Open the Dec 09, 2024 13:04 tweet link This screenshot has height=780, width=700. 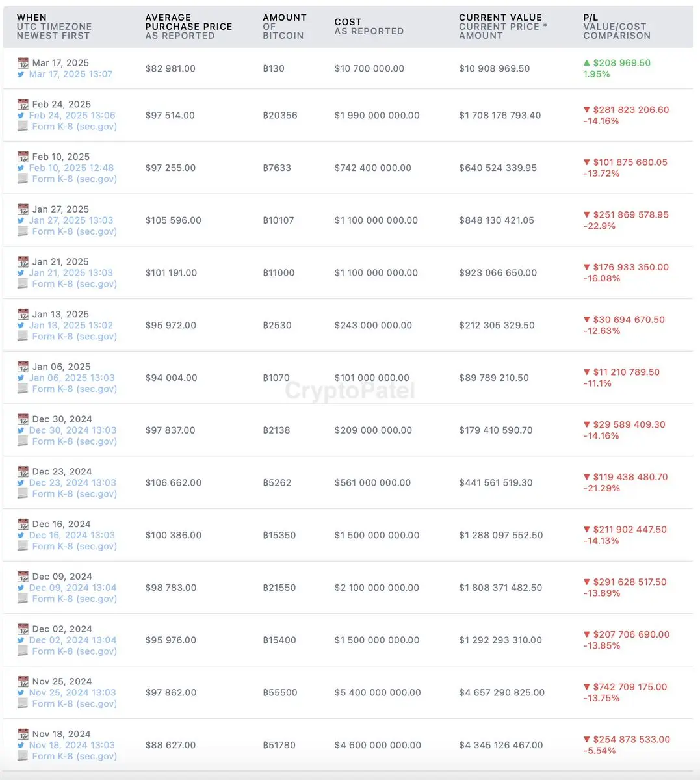pos(73,588)
